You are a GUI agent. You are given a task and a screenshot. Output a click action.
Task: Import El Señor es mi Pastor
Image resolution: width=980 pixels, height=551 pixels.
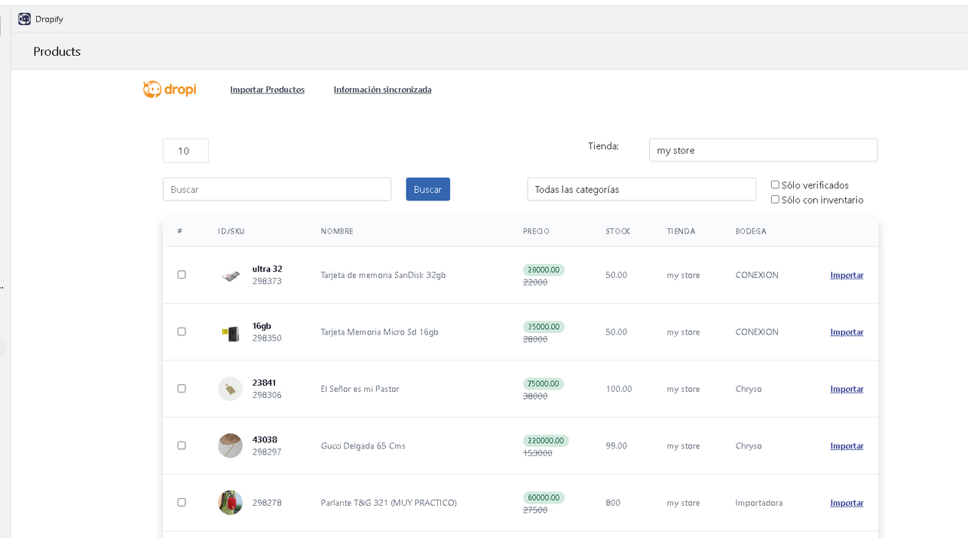pyautogui.click(x=847, y=389)
